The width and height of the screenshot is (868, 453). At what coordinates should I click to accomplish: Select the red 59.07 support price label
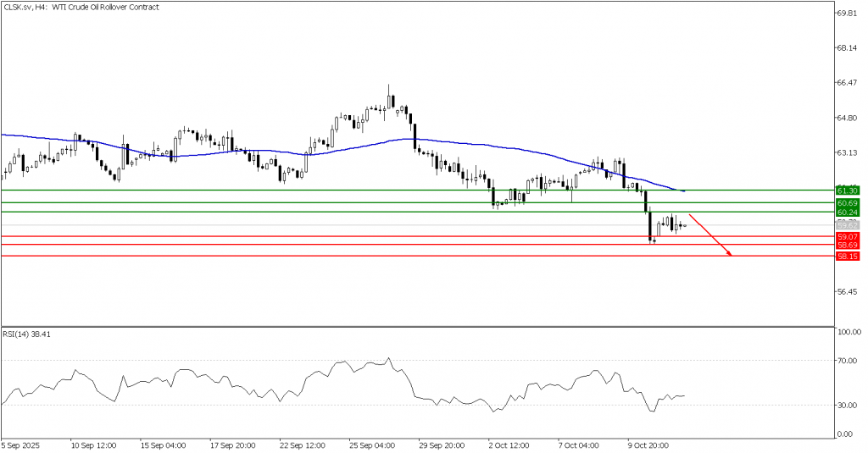click(x=848, y=236)
